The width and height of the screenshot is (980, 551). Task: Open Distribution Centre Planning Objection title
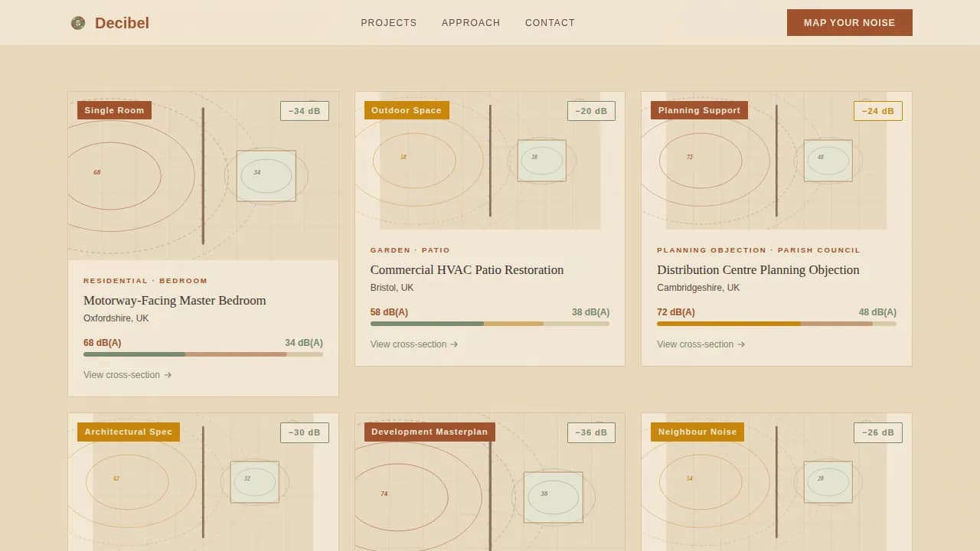(758, 270)
